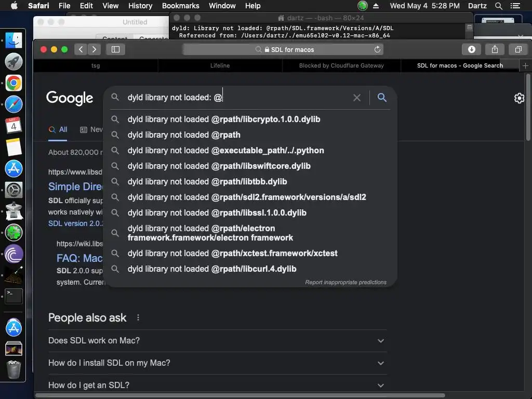Click the date and time in menu bar

[424, 6]
